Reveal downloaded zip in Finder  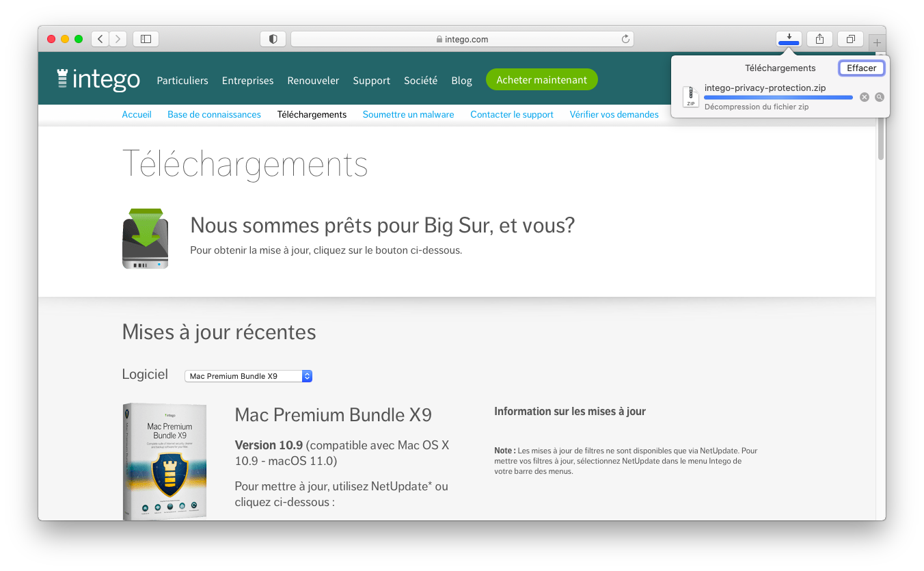[x=880, y=97]
